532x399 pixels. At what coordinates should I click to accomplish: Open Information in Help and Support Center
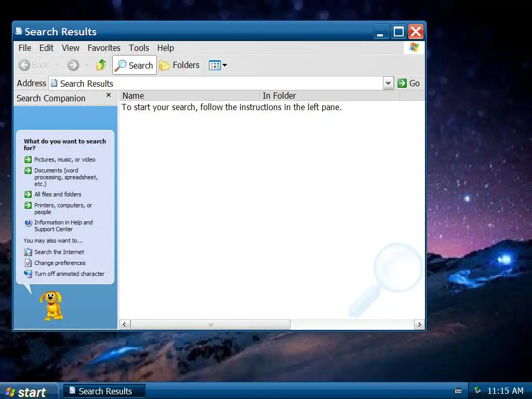pyautogui.click(x=63, y=225)
